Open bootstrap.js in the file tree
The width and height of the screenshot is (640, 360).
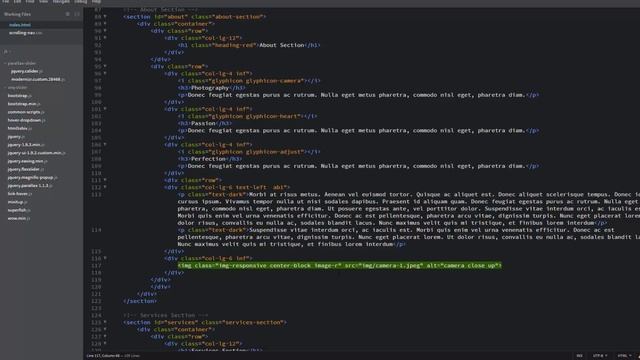click(x=20, y=96)
